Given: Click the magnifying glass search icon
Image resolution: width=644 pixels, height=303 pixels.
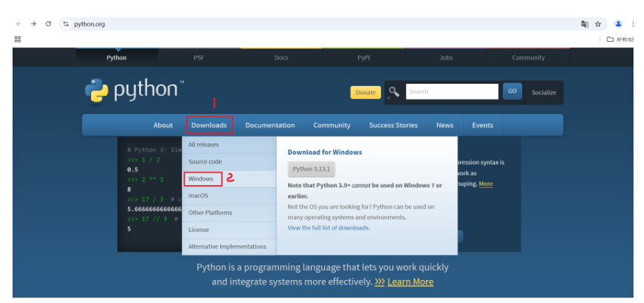Looking at the screenshot, I should (x=394, y=92).
